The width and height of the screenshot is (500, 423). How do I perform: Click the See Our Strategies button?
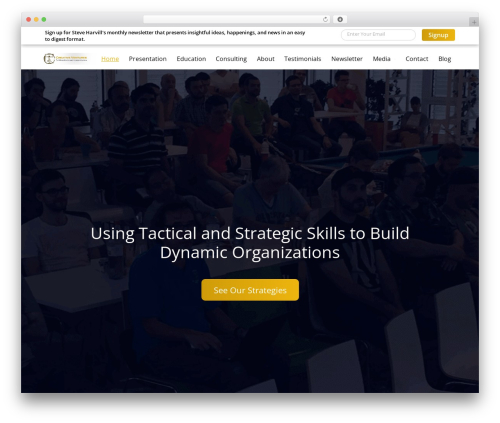tap(250, 290)
